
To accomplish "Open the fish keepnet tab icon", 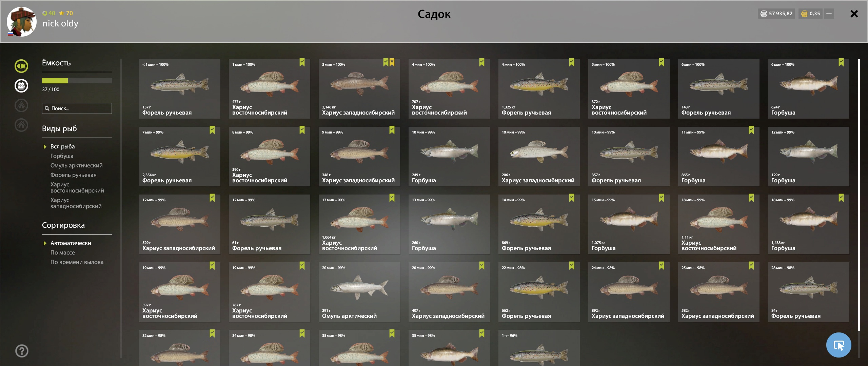I will click(21, 66).
